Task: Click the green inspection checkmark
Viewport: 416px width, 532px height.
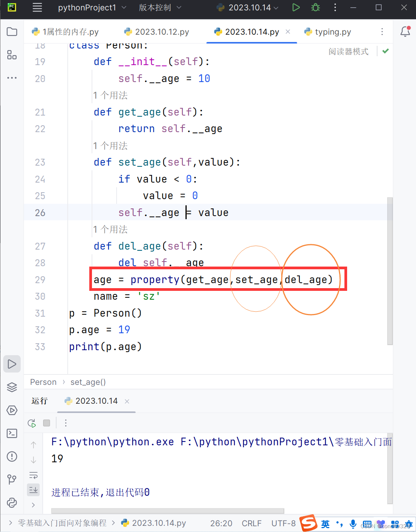Action: [x=386, y=51]
